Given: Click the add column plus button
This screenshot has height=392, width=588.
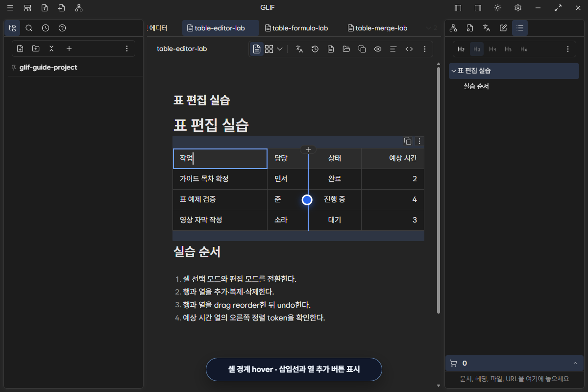Looking at the screenshot, I should coord(308,149).
